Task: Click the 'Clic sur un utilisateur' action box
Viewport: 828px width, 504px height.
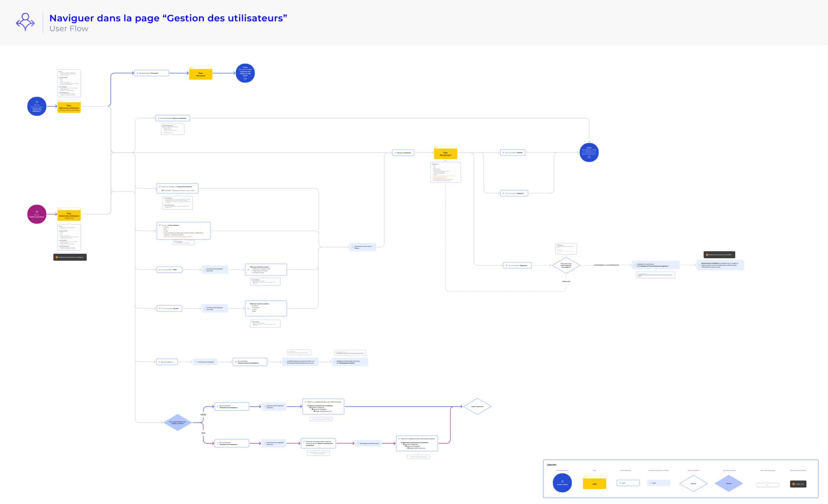Action: pos(403,153)
